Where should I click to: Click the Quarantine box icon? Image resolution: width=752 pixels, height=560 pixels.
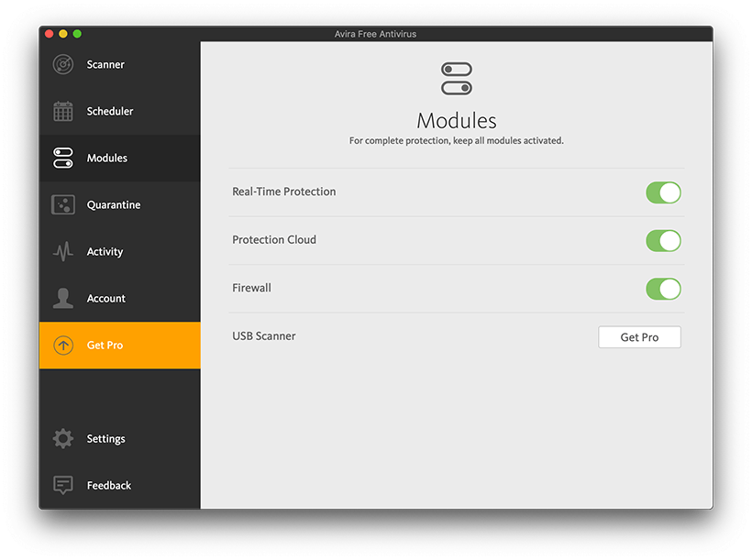63,204
